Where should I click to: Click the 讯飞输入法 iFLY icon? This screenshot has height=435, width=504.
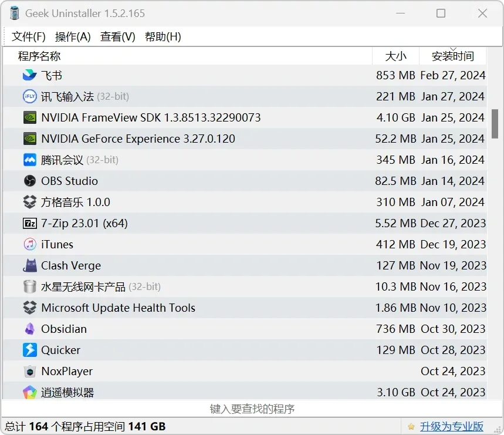[29, 96]
